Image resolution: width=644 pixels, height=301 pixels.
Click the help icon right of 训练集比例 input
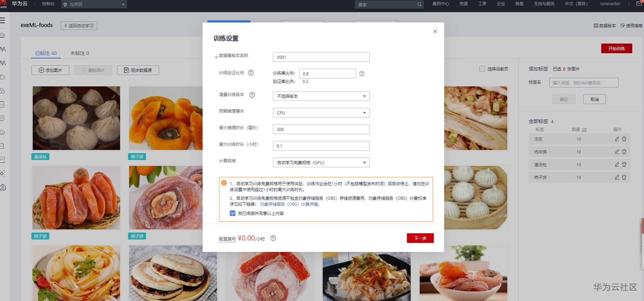click(x=362, y=74)
